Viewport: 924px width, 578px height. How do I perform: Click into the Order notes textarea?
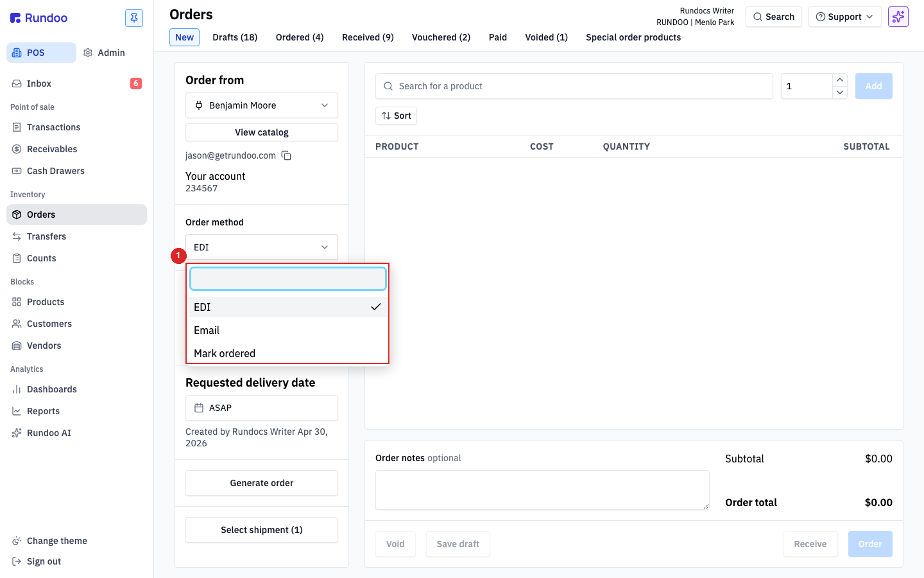[542, 490]
